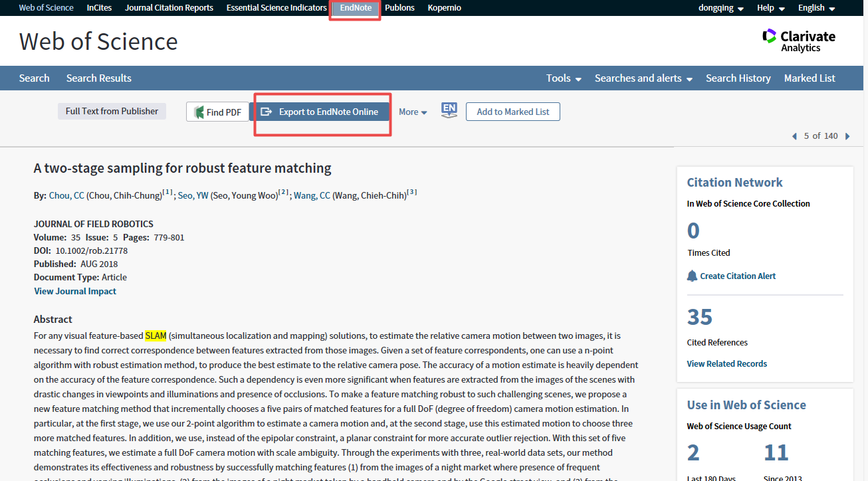The width and height of the screenshot is (868, 481).
Task: Return to Search Results
Action: pos(99,78)
